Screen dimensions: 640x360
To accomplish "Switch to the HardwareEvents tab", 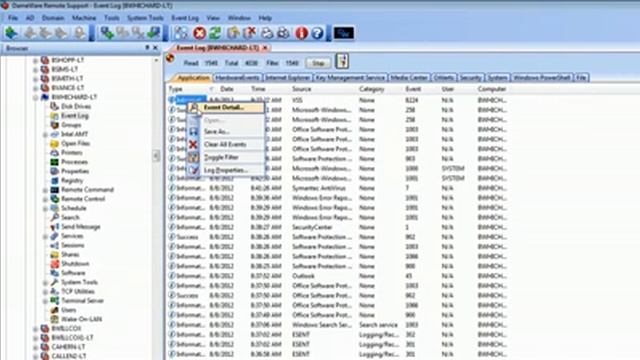I will [x=237, y=78].
